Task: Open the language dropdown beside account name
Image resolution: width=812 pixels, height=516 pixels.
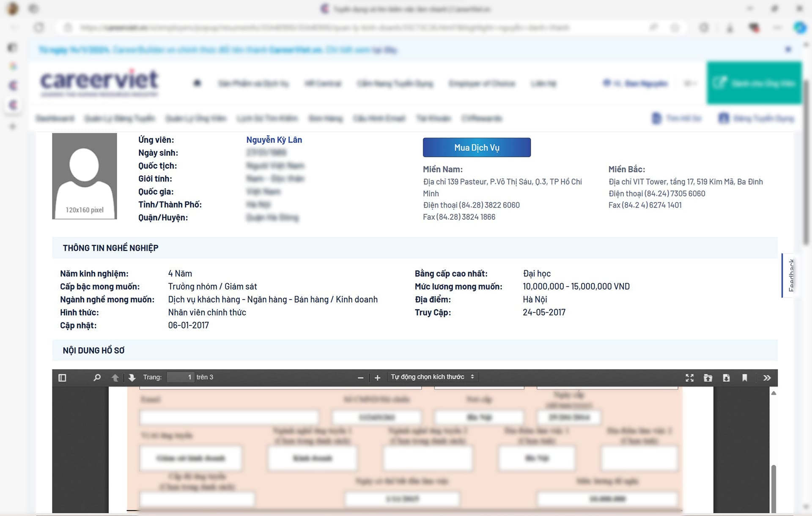Action: click(690, 83)
